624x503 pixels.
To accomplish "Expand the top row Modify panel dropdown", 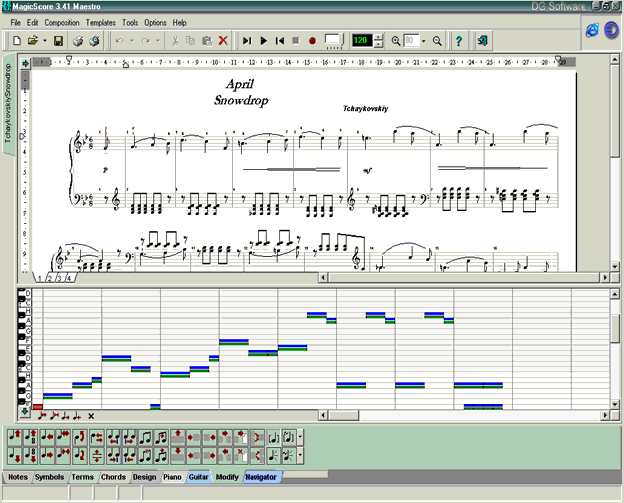I will (300, 438).
